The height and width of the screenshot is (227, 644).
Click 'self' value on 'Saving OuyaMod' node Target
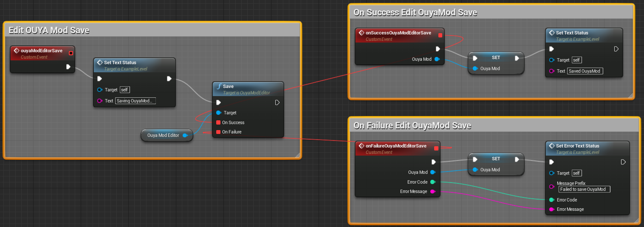(125, 90)
